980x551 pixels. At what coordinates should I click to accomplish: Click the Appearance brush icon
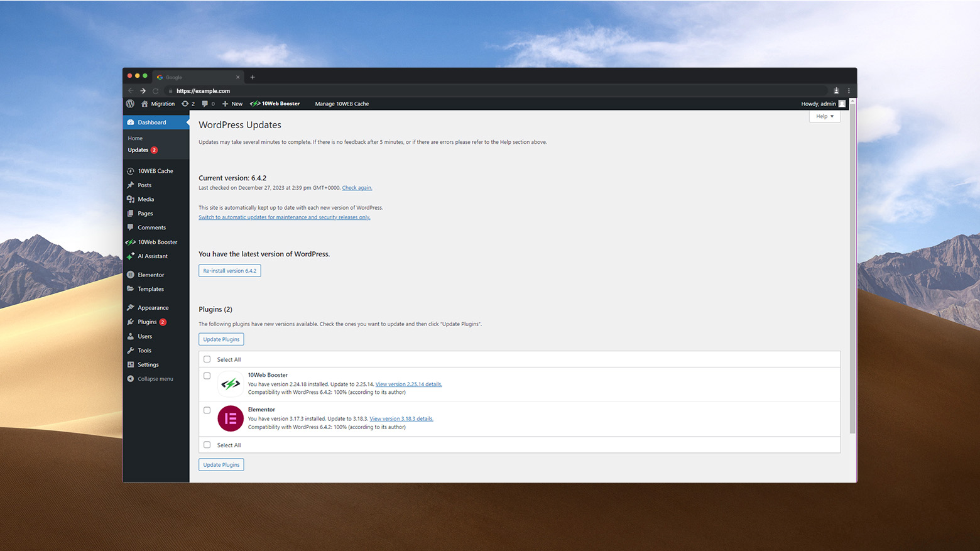pyautogui.click(x=130, y=307)
